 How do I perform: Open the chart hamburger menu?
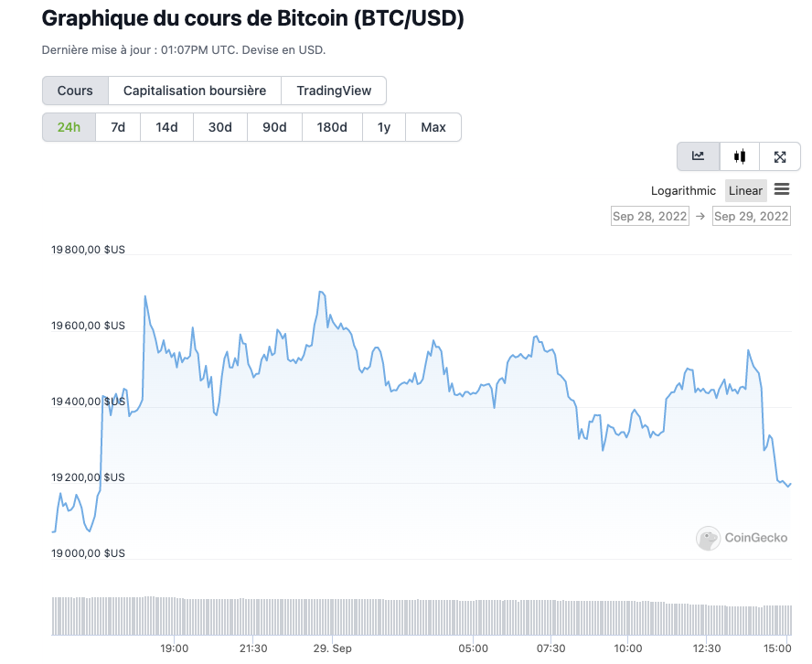(782, 189)
